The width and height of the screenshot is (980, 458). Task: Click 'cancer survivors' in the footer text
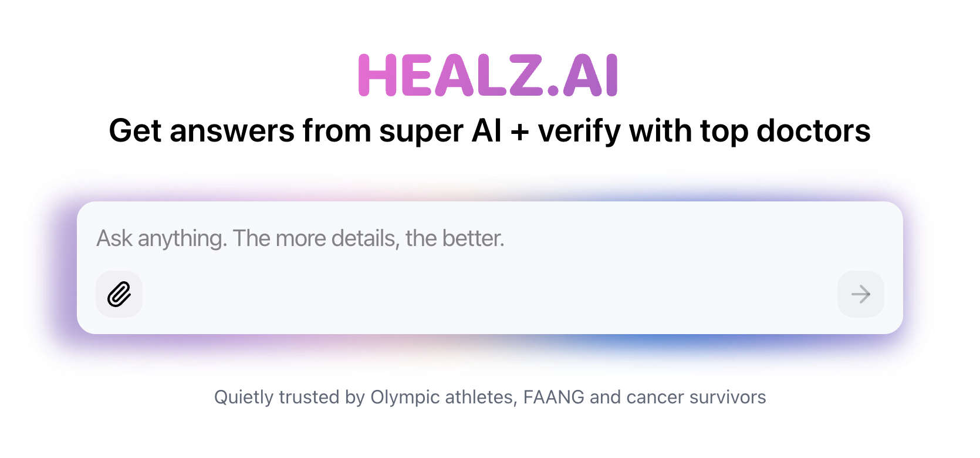pyautogui.click(x=696, y=397)
